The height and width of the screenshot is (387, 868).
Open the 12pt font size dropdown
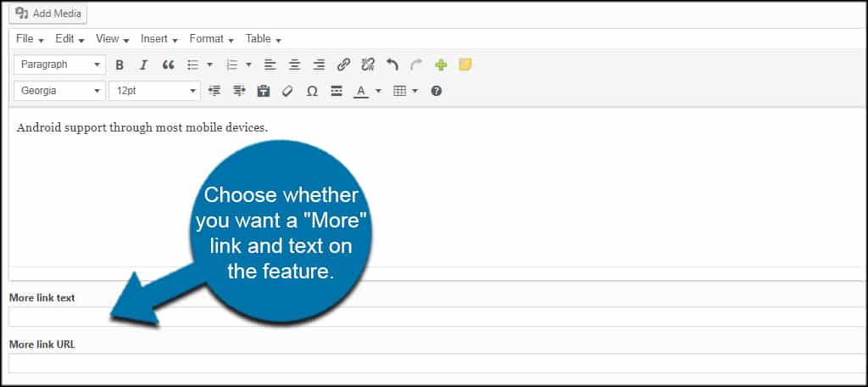(154, 91)
